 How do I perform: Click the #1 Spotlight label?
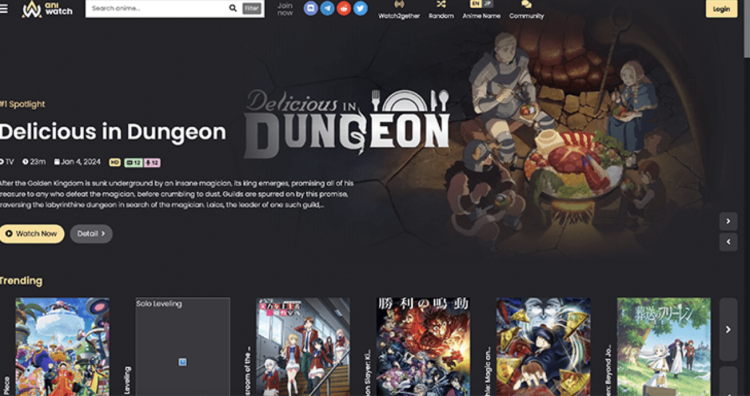(x=22, y=104)
